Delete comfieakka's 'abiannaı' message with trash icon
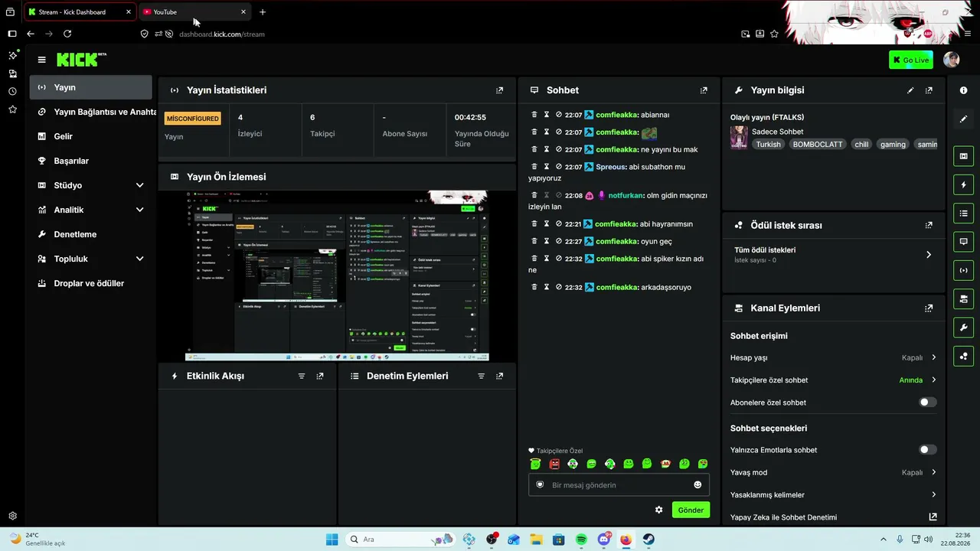This screenshot has width=980, height=551. click(x=534, y=115)
